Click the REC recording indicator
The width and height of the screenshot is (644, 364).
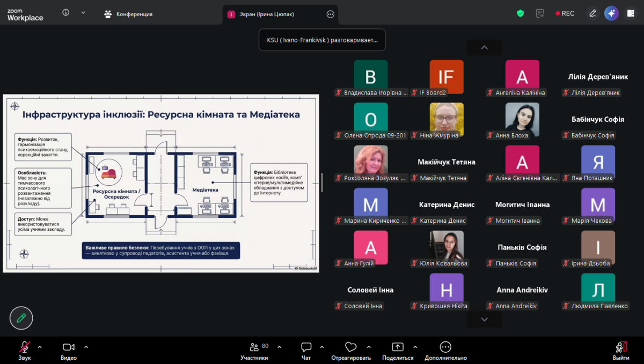coord(565,13)
